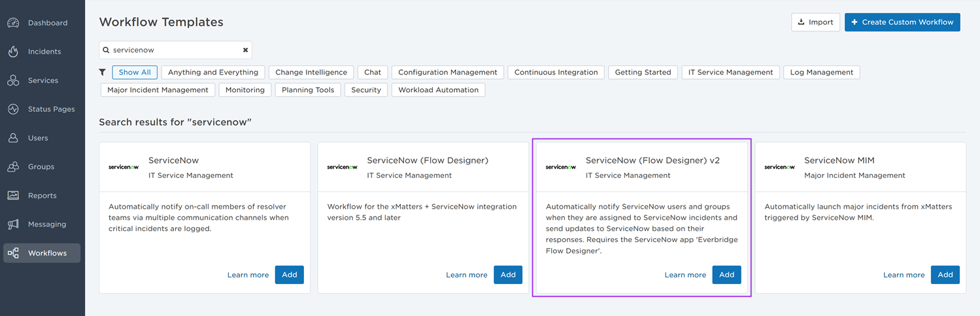Click the Services cluster icon

(13, 80)
